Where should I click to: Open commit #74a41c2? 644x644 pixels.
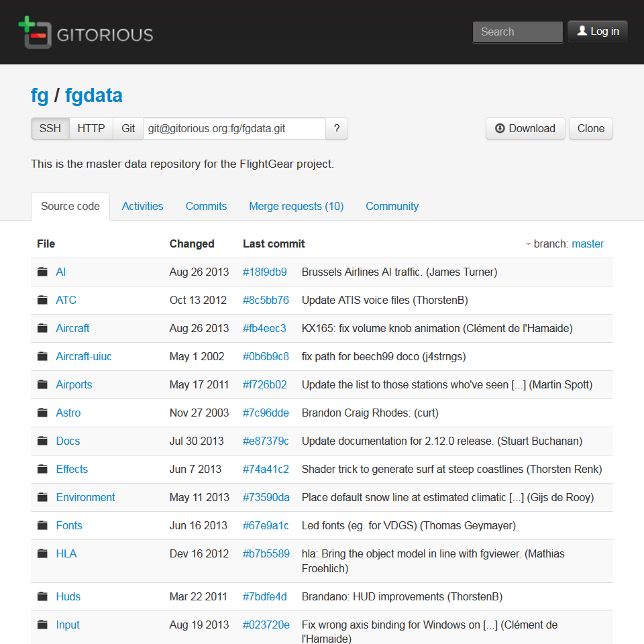click(266, 469)
